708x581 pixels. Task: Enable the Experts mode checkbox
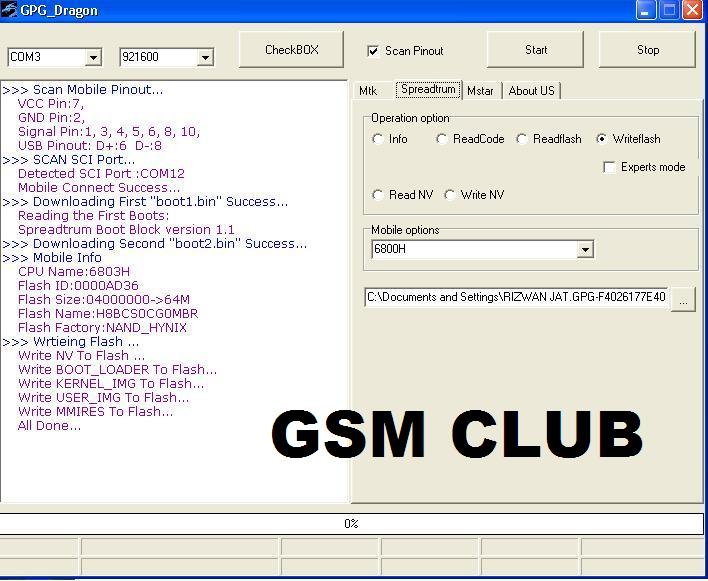[609, 167]
